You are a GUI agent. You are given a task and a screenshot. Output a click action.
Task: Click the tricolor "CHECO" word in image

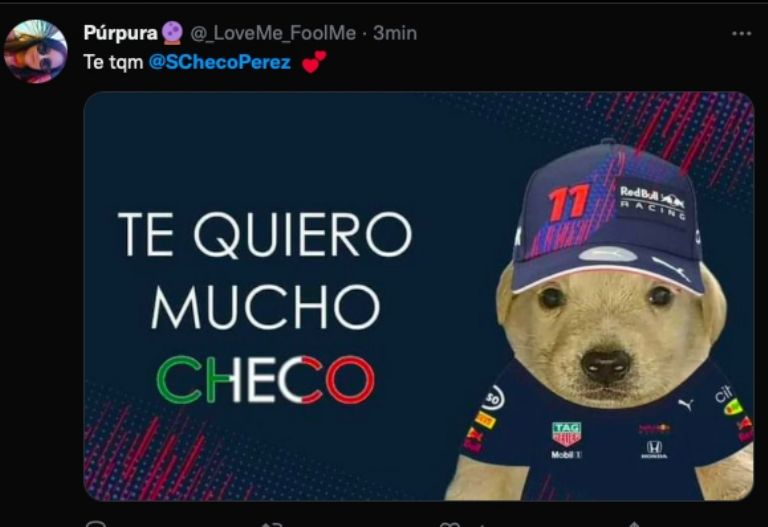[x=265, y=380]
